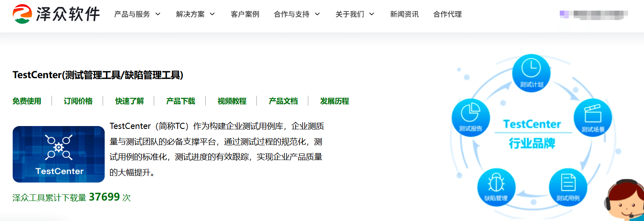Expand the 解决方案 dropdown chevron
The image size is (644, 221).
tap(212, 14)
